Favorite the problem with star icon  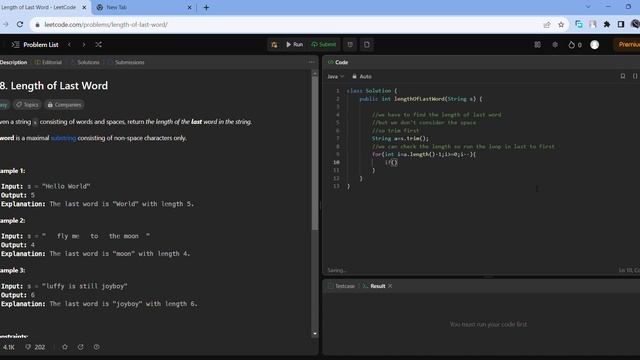pos(65,347)
